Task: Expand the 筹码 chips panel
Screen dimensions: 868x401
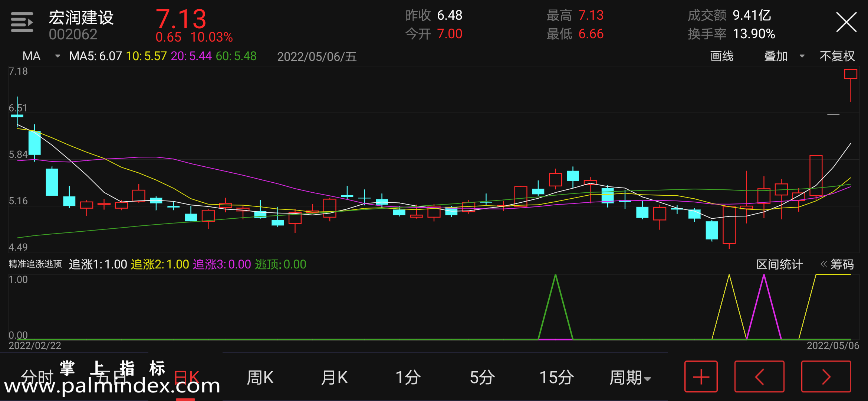Action: tap(837, 264)
